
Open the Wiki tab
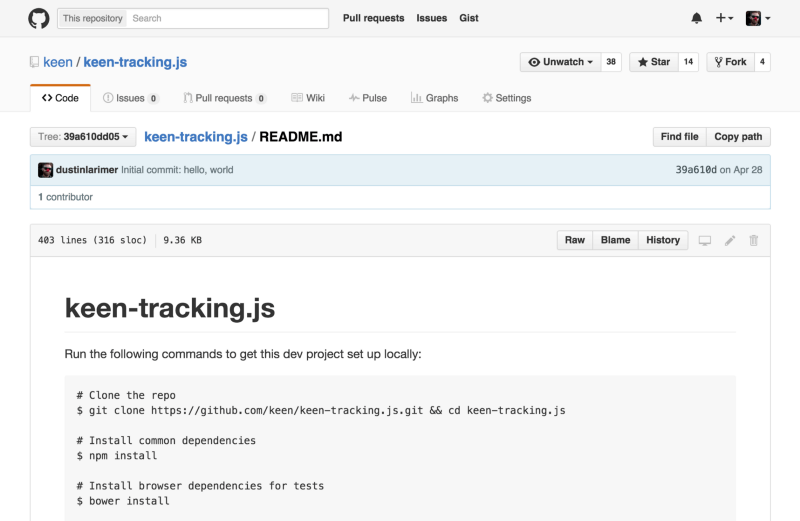(x=308, y=98)
